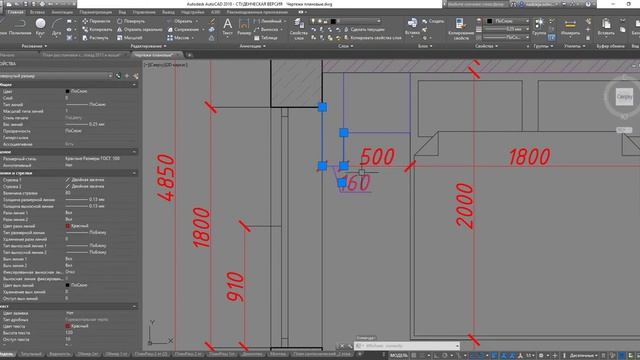Click Make Current (Сделать текущим) layer button
Viewport: 640px width, 360px height.
click(364, 29)
